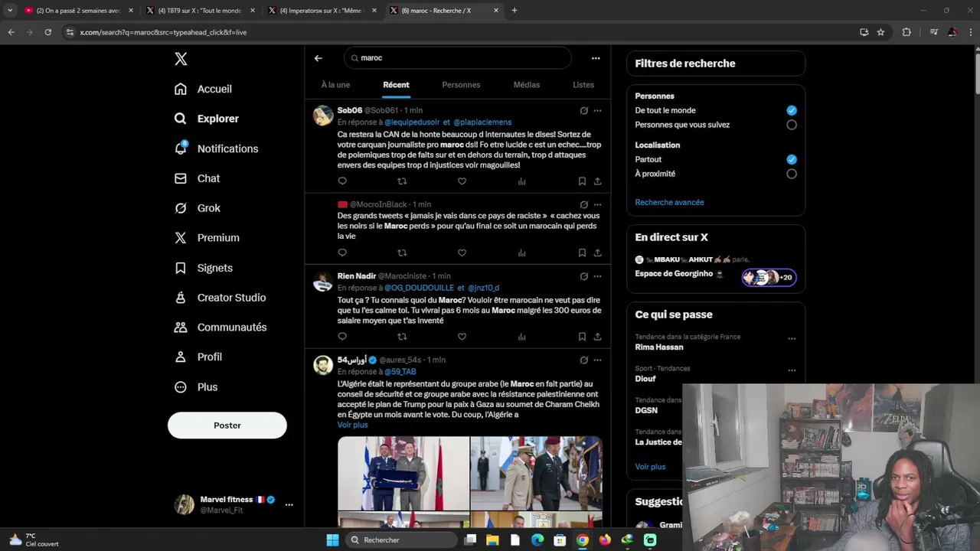This screenshot has width=980, height=551.
Task: Open Grok assistant
Action: click(197, 208)
